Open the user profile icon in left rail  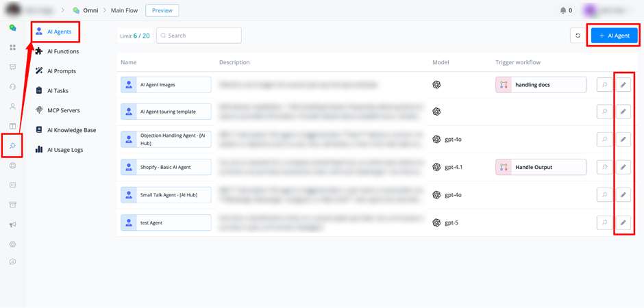pos(12,106)
